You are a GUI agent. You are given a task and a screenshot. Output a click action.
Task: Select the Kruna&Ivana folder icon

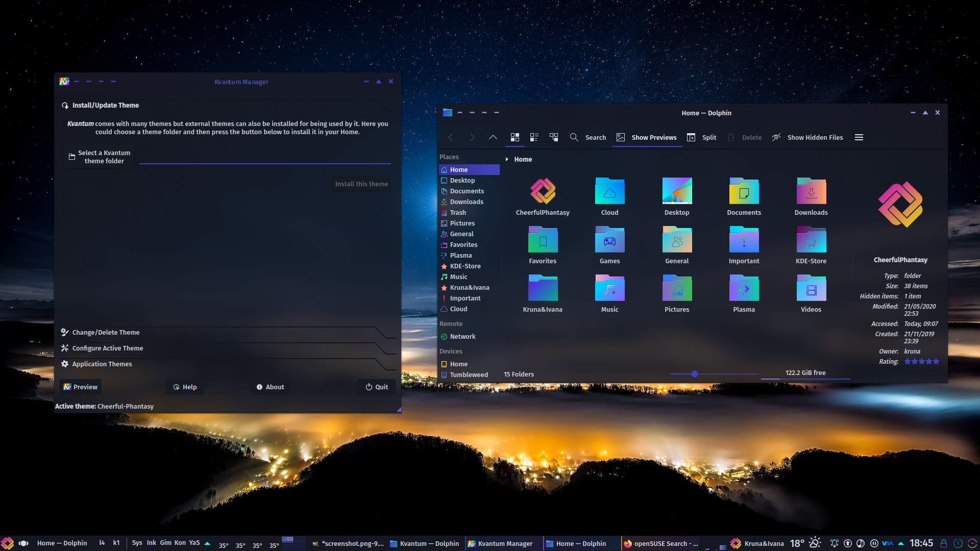pyautogui.click(x=543, y=288)
